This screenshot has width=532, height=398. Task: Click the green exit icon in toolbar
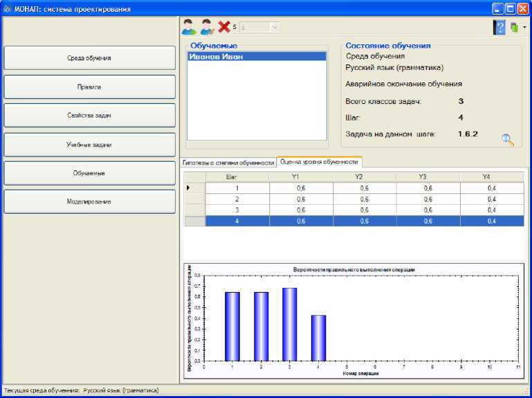[514, 28]
